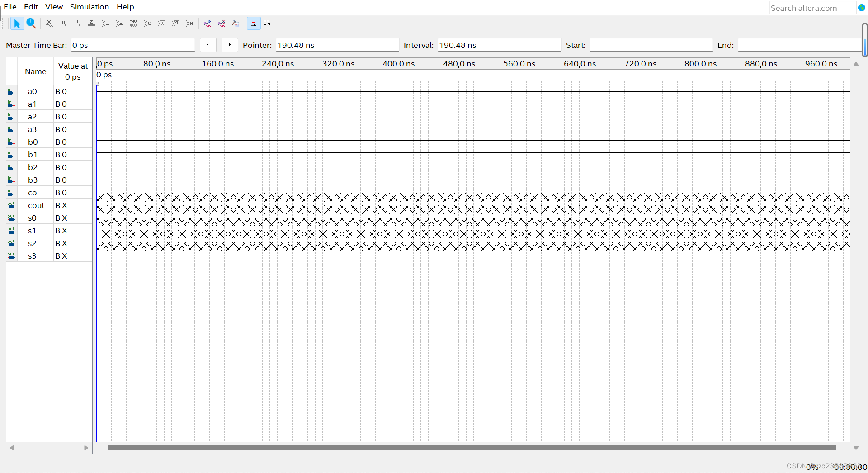
Task: Apply Weak Low (L) value
Action: coord(105,24)
